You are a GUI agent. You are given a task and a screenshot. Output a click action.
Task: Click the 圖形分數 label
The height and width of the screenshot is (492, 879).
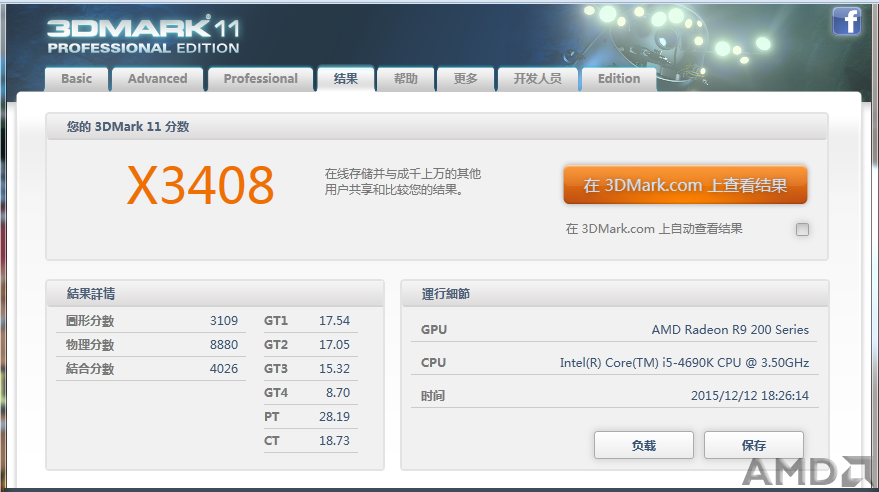90,321
